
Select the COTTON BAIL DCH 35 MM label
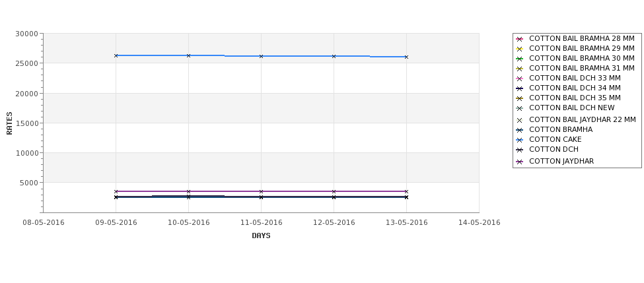(x=575, y=98)
